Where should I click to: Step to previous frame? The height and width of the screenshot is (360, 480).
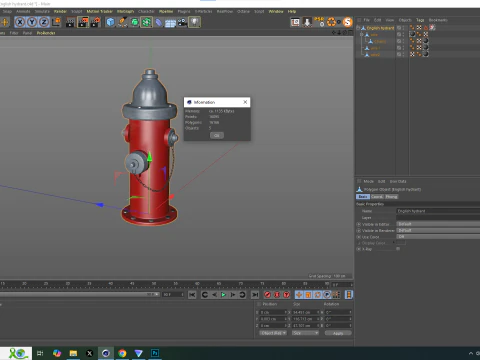(214, 295)
